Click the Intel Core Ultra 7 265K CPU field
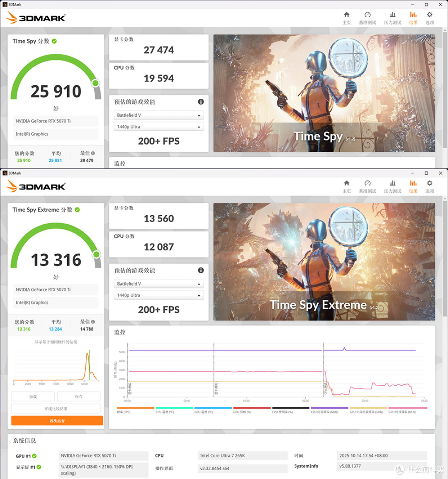 (243, 456)
